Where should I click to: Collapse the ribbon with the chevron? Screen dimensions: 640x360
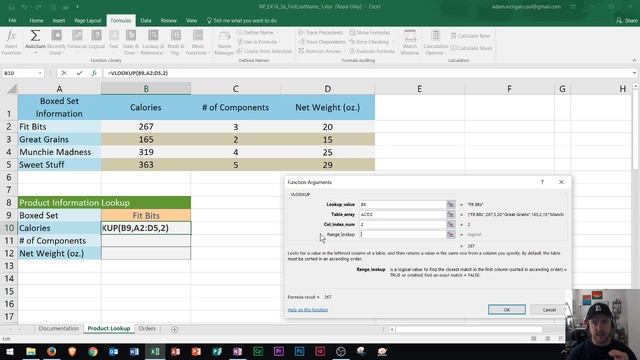click(x=634, y=60)
